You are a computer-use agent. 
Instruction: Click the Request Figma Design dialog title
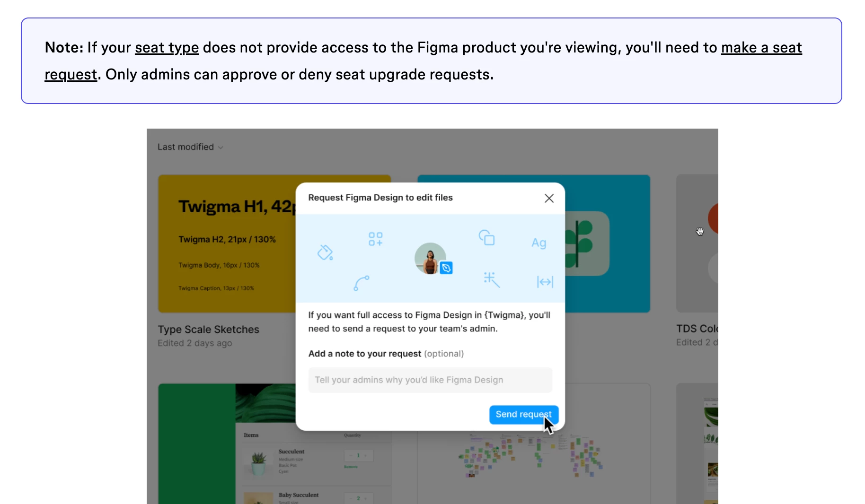380,198
